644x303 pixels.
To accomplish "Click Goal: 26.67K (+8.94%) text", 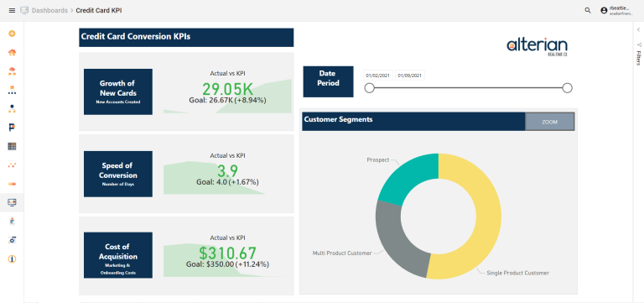I will [x=227, y=100].
